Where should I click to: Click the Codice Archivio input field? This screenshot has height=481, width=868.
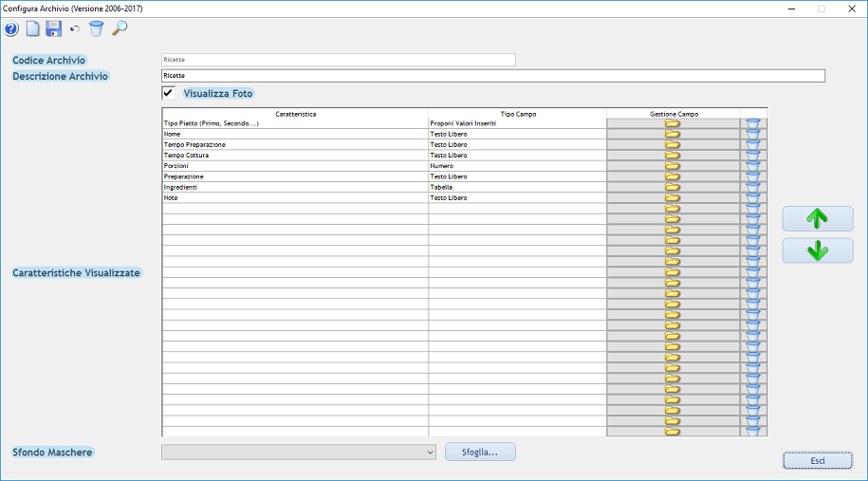[339, 60]
